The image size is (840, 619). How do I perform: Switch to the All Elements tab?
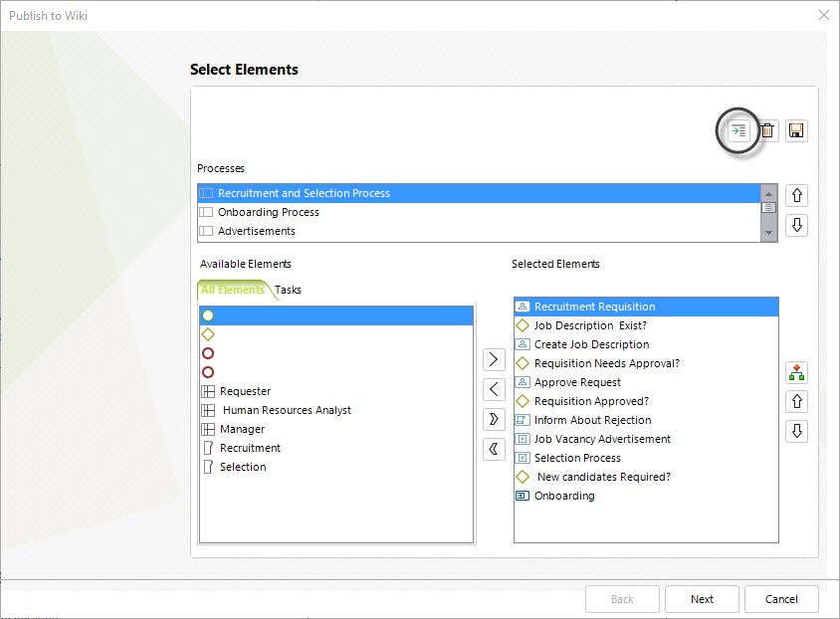(233, 290)
